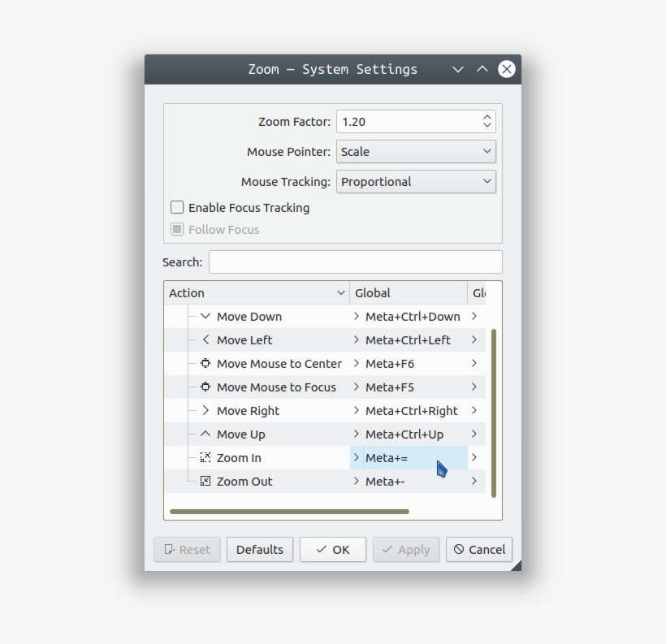Click the Defaults button

pyautogui.click(x=260, y=549)
